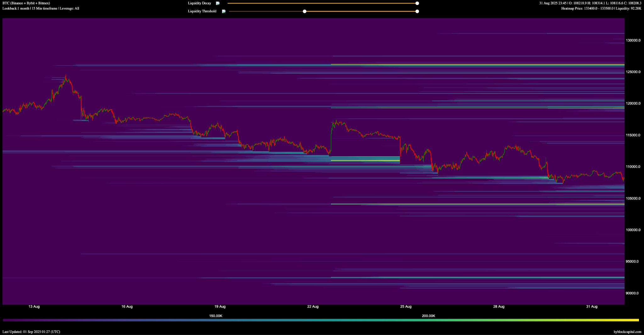644x335 pixels.
Task: Select the 31 Aug axis label
Action: pos(592,306)
